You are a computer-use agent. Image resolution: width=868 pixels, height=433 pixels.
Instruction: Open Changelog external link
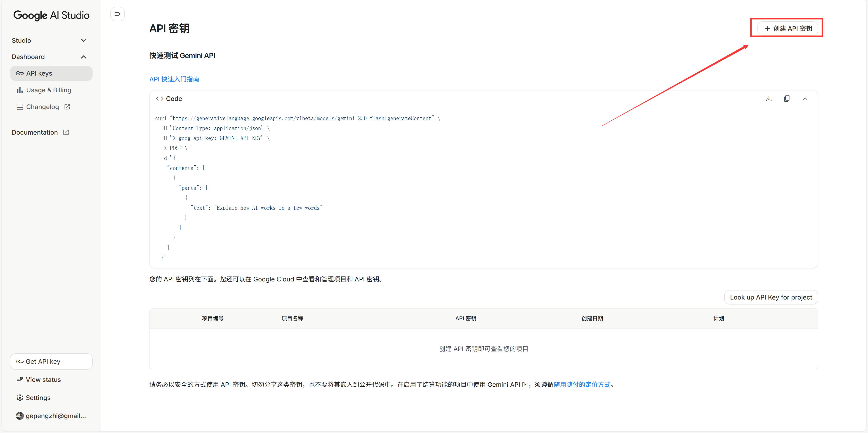pyautogui.click(x=43, y=107)
